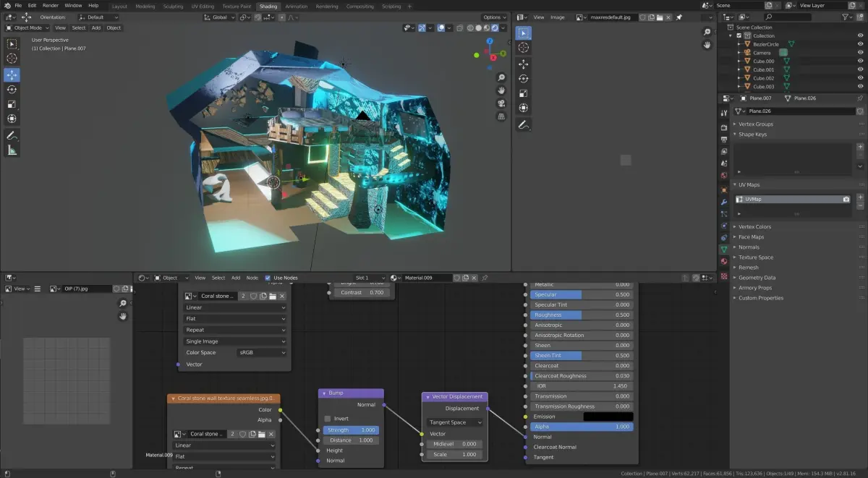Activate Select Box tool in 3D viewport
Viewport: 868px width, 478px height.
[12, 43]
